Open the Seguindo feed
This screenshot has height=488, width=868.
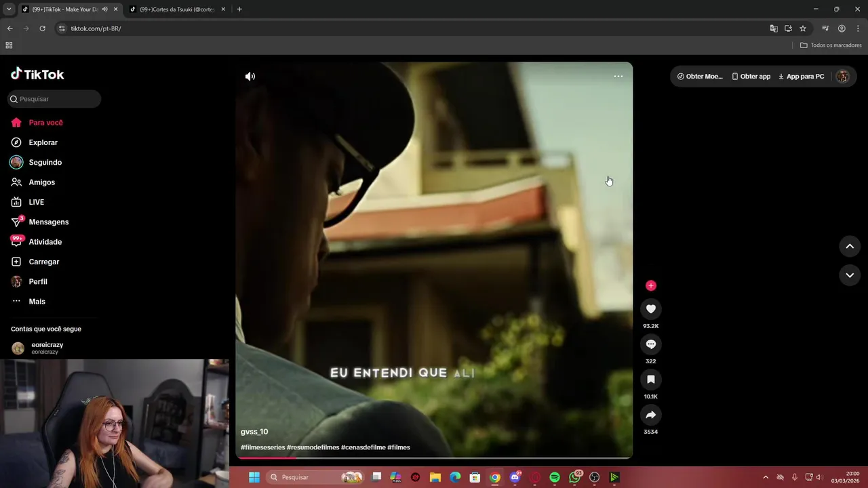point(45,163)
